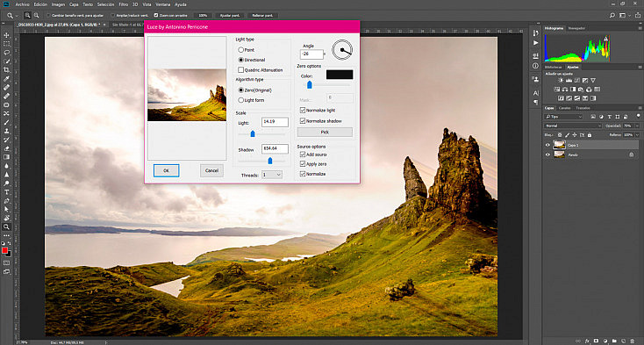Select the Gradient tool

pos(6,157)
